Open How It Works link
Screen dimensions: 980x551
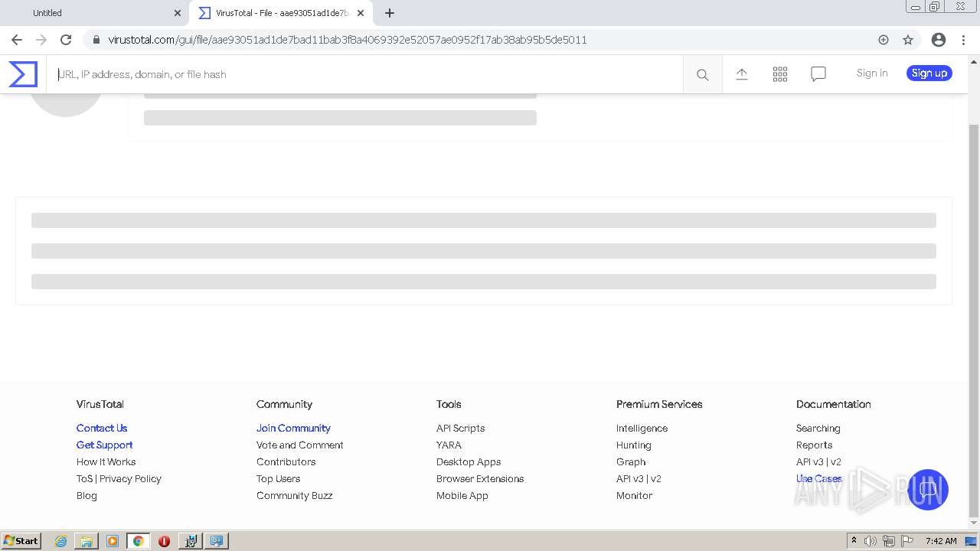(x=106, y=461)
